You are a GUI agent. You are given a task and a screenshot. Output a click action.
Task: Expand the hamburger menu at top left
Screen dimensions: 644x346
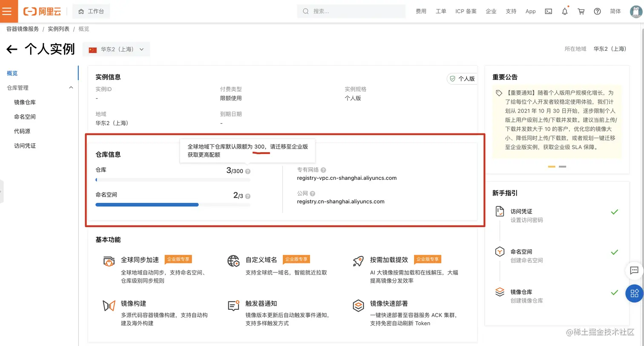(x=8, y=11)
